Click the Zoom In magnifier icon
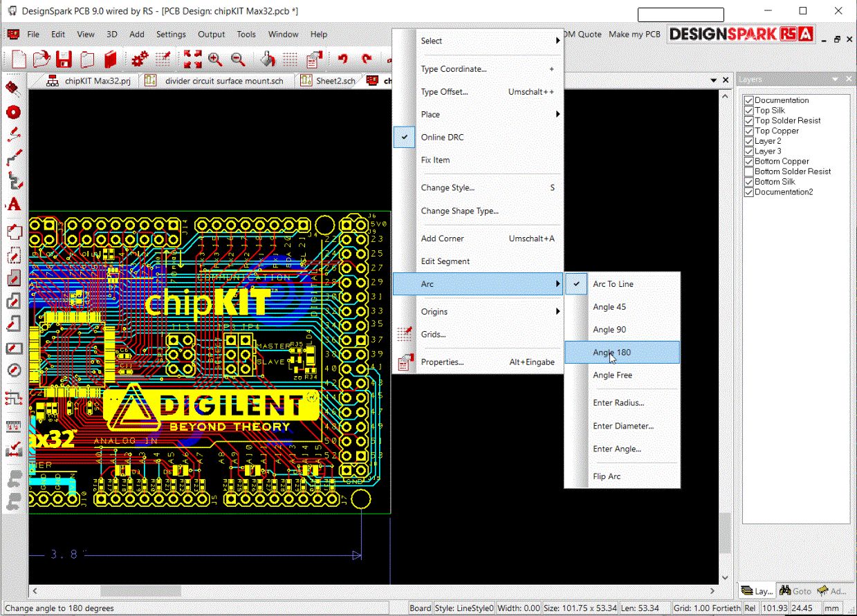Screen dimensions: 857x616 click(x=215, y=59)
